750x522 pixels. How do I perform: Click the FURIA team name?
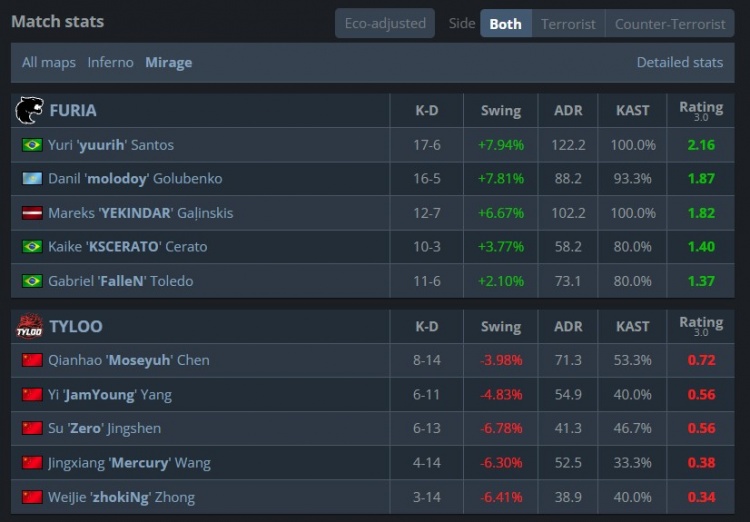pyautogui.click(x=73, y=111)
